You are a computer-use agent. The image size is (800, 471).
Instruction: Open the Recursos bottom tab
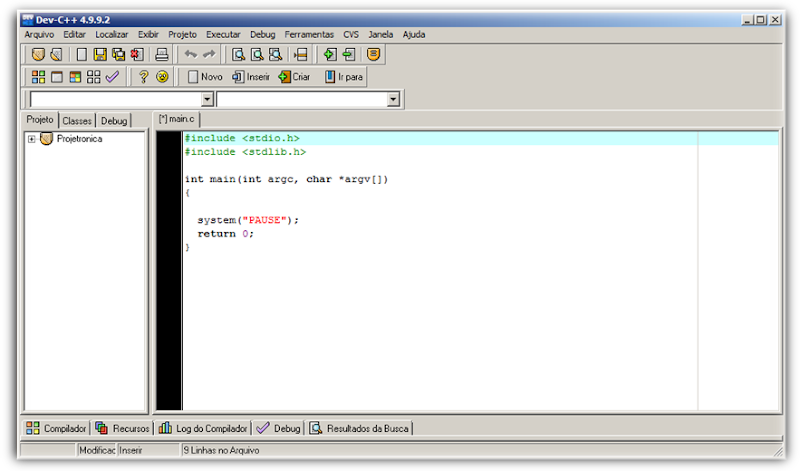[x=122, y=428]
